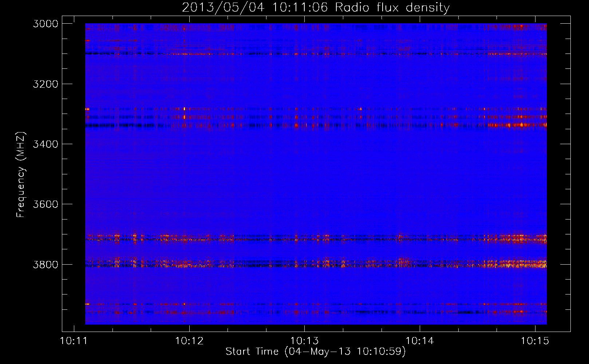Click the 10:11 time tick label
The height and width of the screenshot is (364, 589).
pyautogui.click(x=74, y=341)
